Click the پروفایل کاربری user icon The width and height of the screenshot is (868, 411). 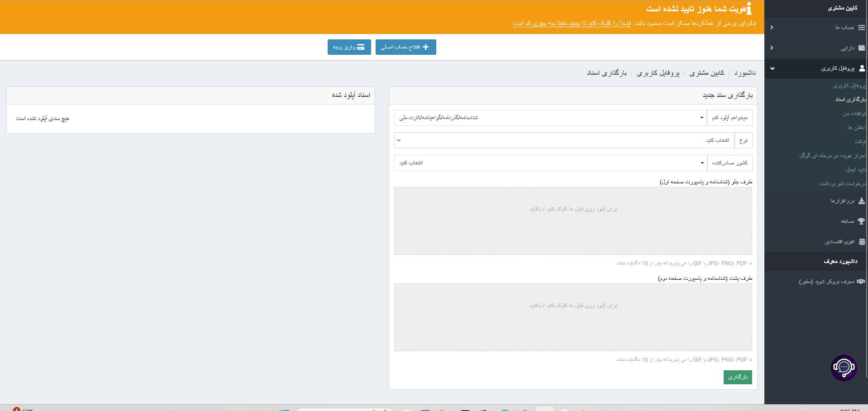862,68
